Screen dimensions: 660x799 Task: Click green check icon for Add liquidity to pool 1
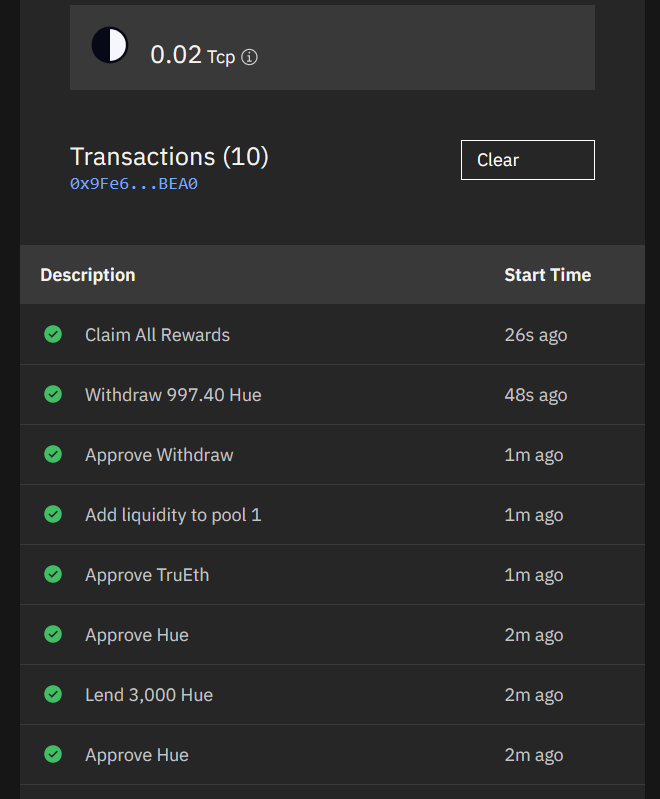coord(53,514)
